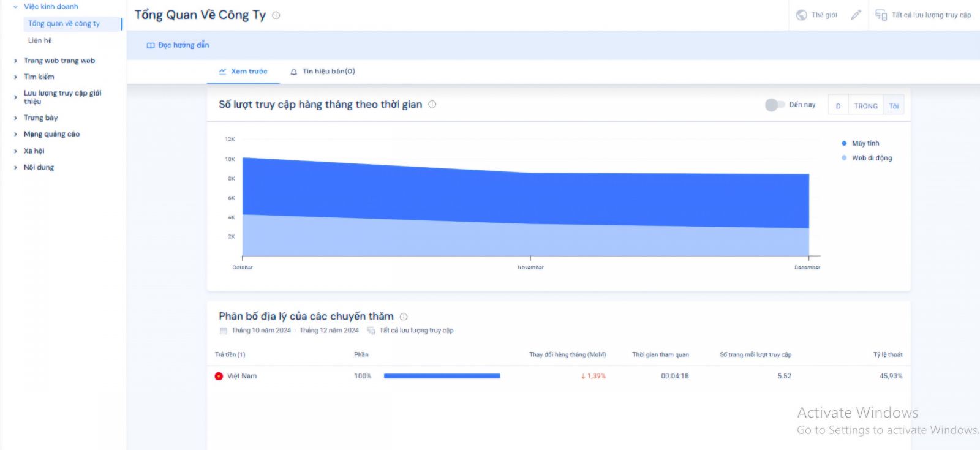
Task: Click info icon next to Tổng Quan Về Công Ty
Action: tap(276, 15)
